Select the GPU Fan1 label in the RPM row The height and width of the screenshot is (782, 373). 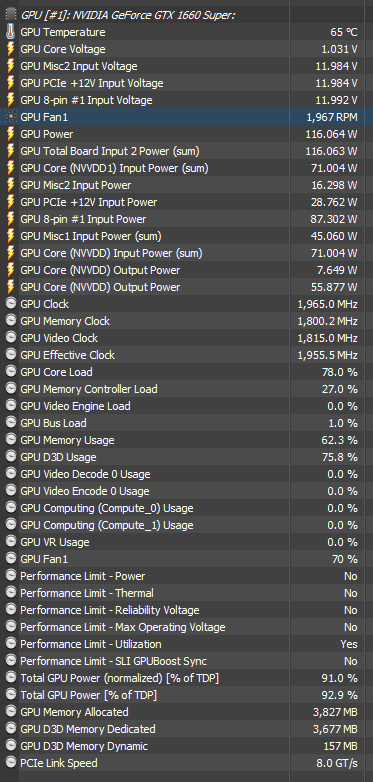44,117
